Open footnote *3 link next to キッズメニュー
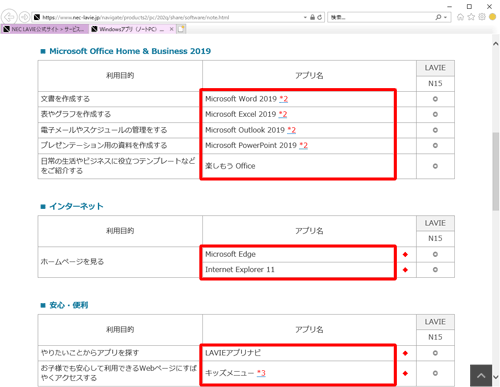 (x=261, y=373)
